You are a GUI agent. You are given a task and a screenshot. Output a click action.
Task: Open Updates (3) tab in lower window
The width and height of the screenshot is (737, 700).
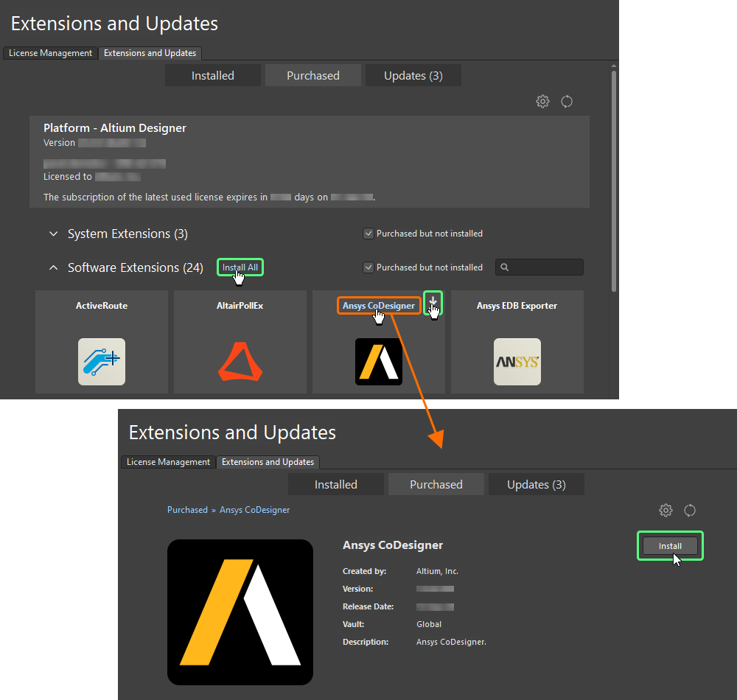pyautogui.click(x=537, y=484)
